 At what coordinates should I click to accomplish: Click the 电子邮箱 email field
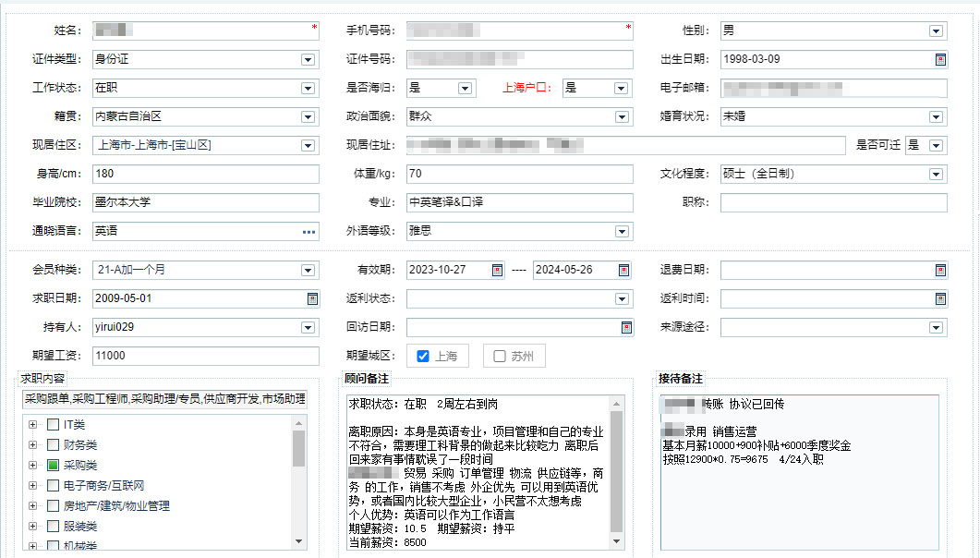pos(834,88)
